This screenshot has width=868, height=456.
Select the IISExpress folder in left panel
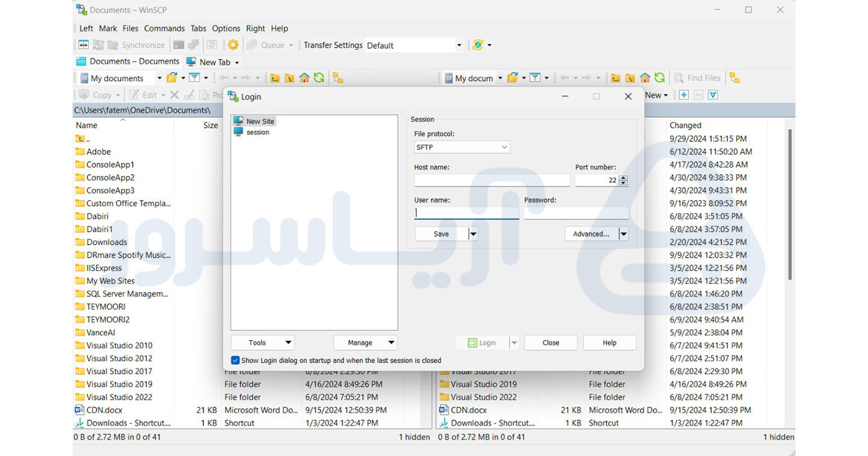pyautogui.click(x=99, y=268)
